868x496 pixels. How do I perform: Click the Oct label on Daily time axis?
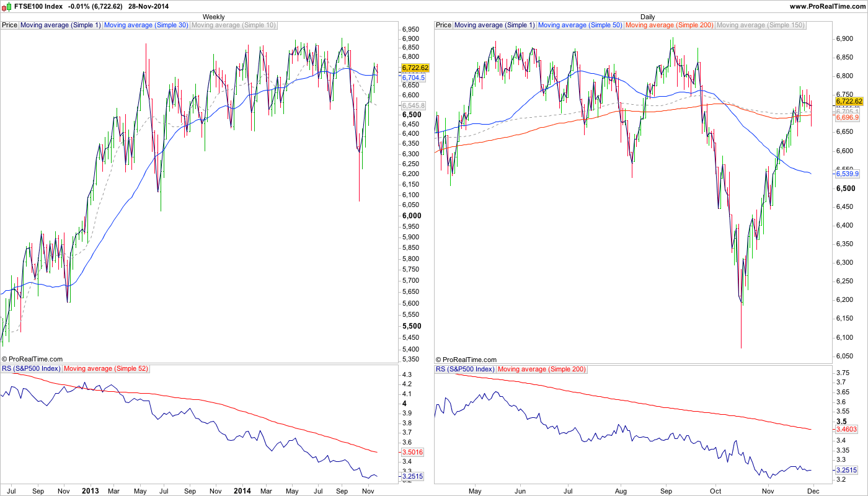tap(715, 490)
